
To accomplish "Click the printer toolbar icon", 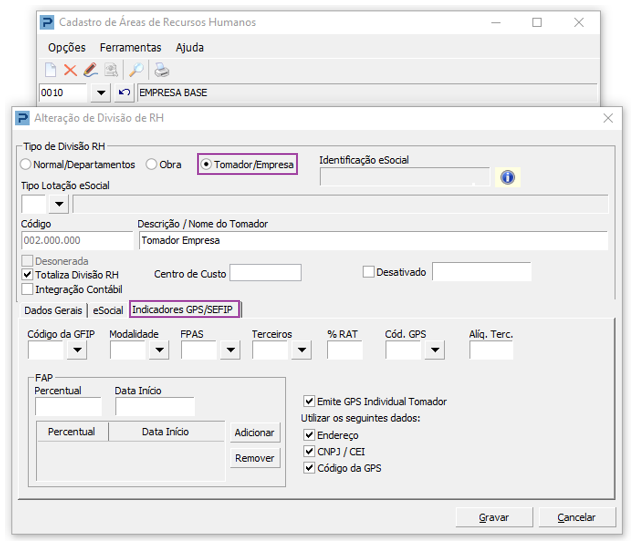I will point(162,70).
